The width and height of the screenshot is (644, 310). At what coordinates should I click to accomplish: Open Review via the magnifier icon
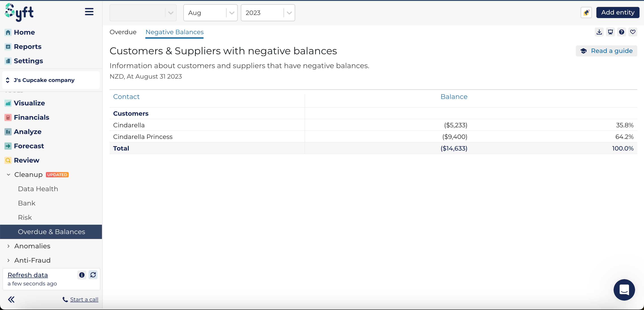click(8, 160)
